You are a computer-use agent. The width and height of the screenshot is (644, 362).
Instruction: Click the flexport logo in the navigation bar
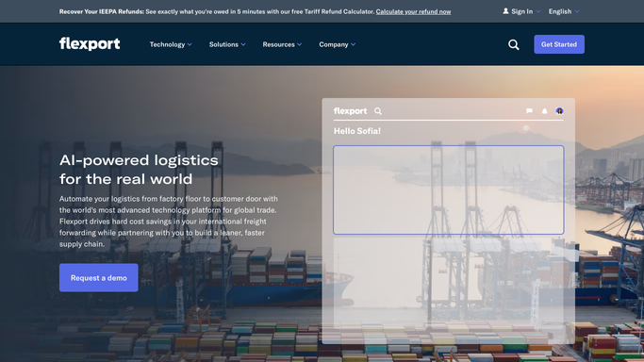(x=90, y=43)
